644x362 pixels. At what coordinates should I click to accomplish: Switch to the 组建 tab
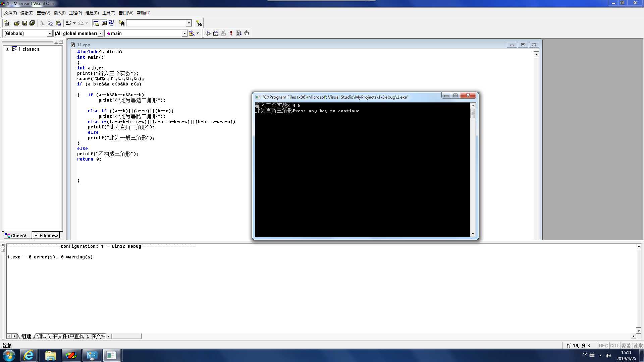[25, 336]
